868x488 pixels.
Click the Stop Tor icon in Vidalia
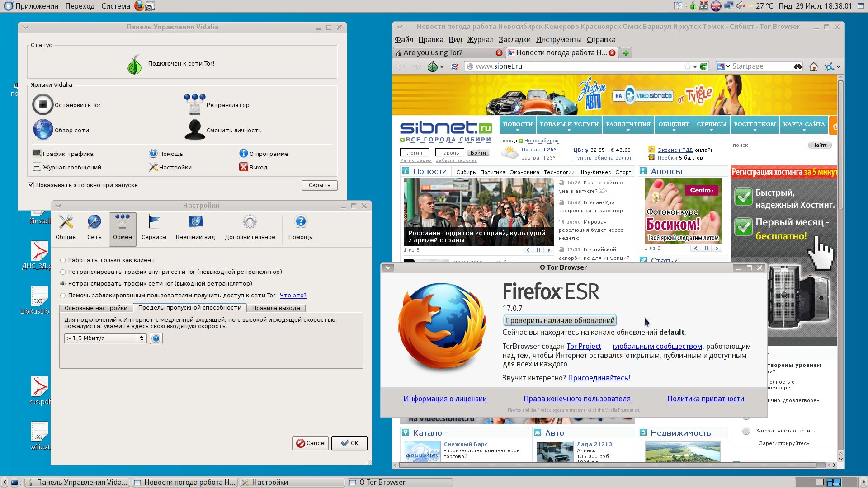pyautogui.click(x=42, y=105)
